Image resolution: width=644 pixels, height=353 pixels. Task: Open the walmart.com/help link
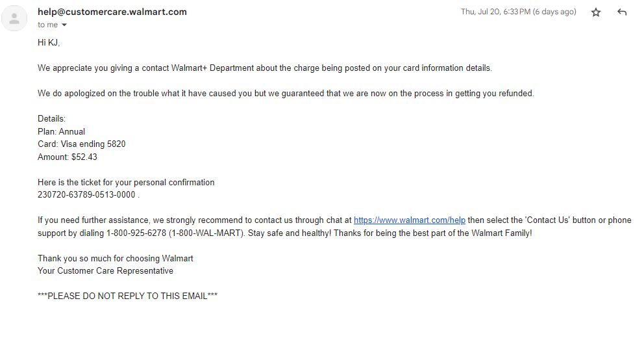(410, 220)
